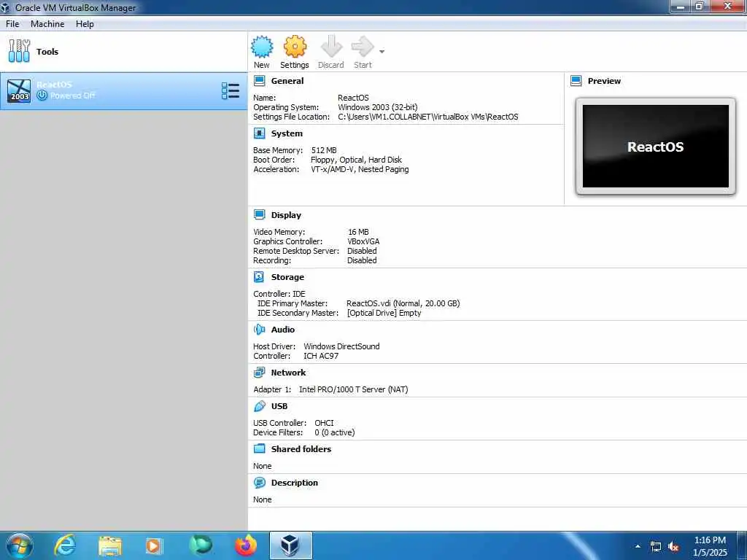This screenshot has height=560, width=747.
Task: Open the Windows Start orb
Action: (x=20, y=545)
